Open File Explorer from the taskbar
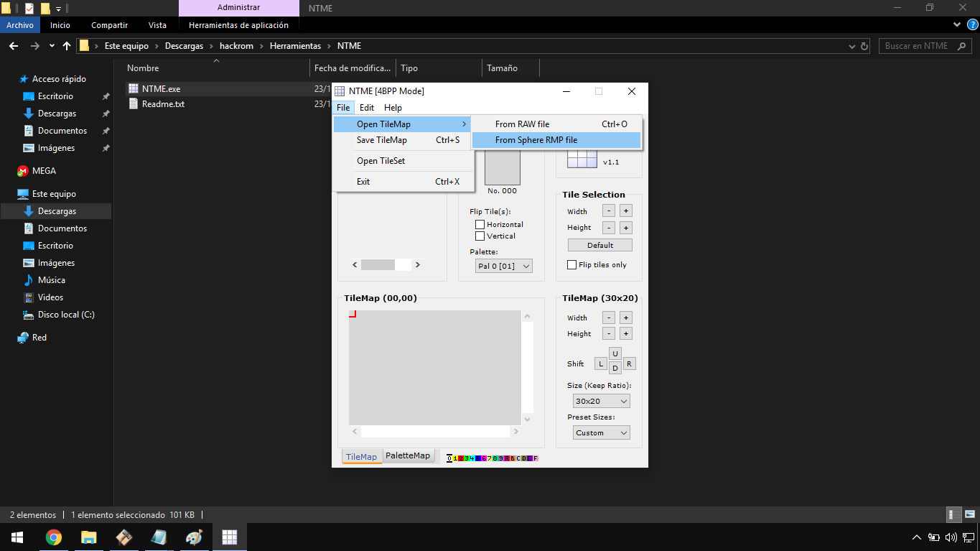The image size is (980, 551). click(x=88, y=537)
